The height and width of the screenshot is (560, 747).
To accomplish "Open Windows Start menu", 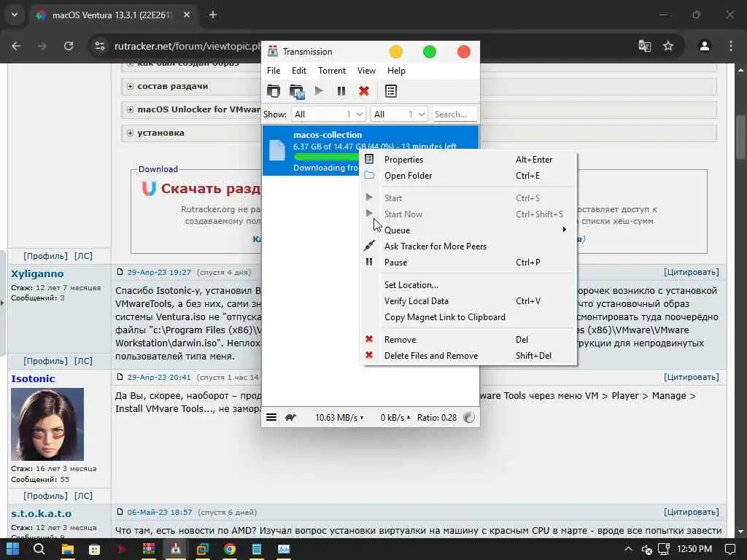I will pyautogui.click(x=12, y=549).
